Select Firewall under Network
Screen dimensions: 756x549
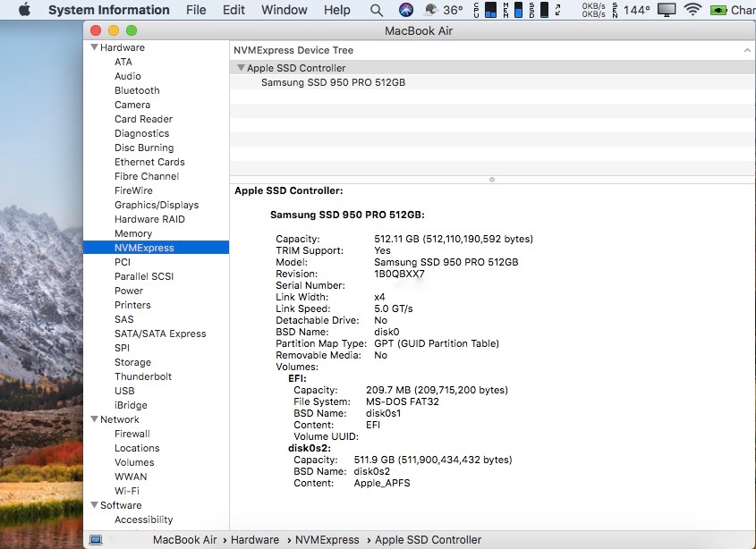pyautogui.click(x=132, y=434)
